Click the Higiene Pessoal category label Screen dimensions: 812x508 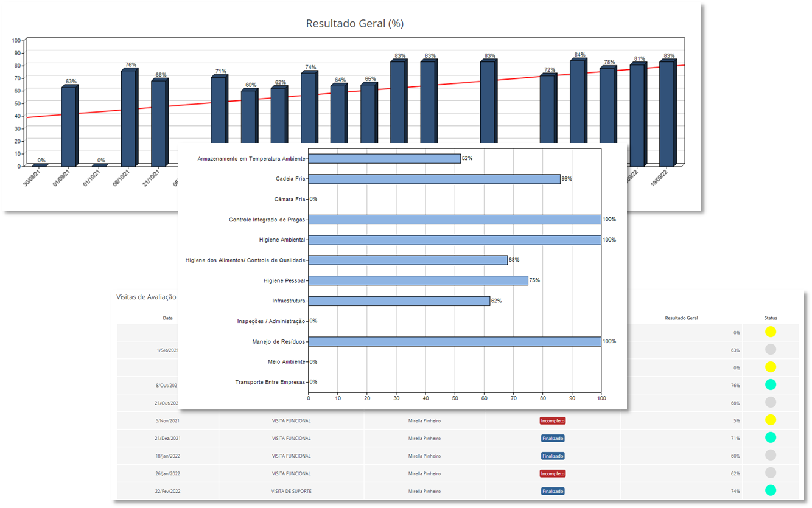(284, 280)
